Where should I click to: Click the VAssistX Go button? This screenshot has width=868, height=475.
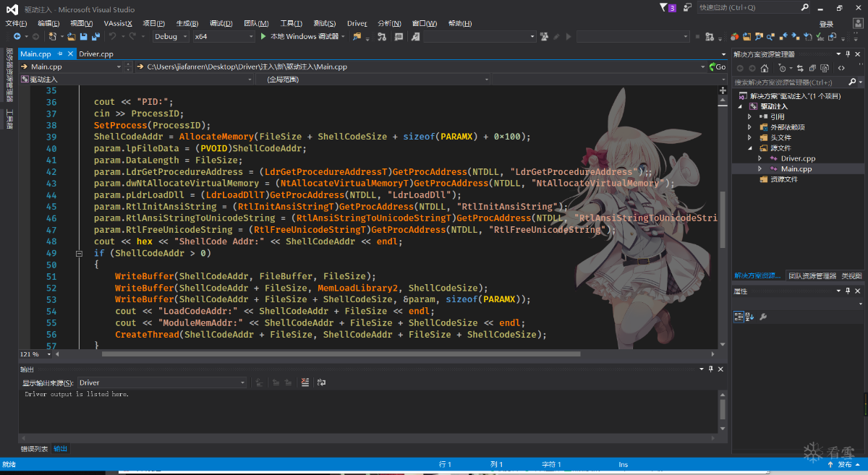click(717, 67)
